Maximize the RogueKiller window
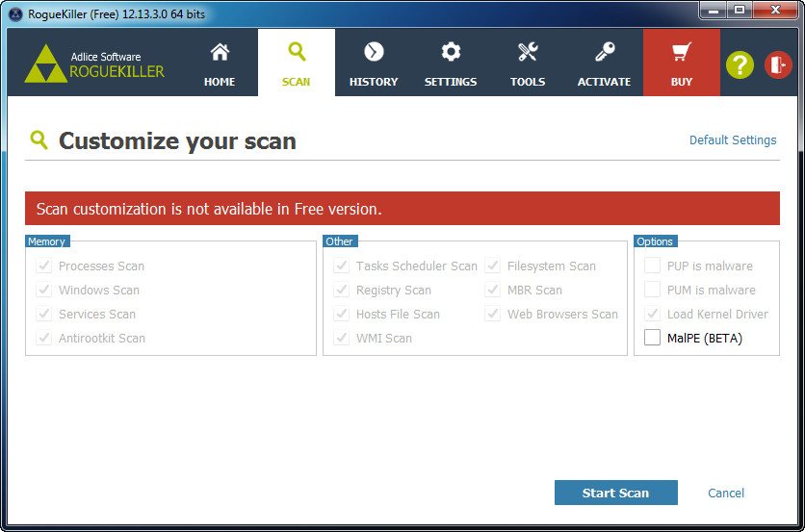 tap(740, 11)
